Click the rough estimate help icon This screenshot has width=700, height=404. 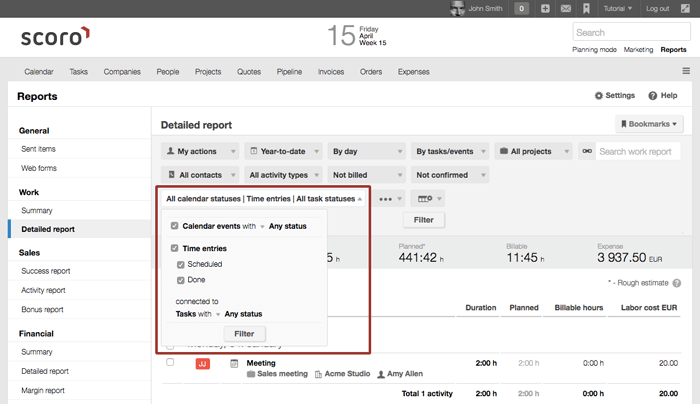tap(677, 283)
